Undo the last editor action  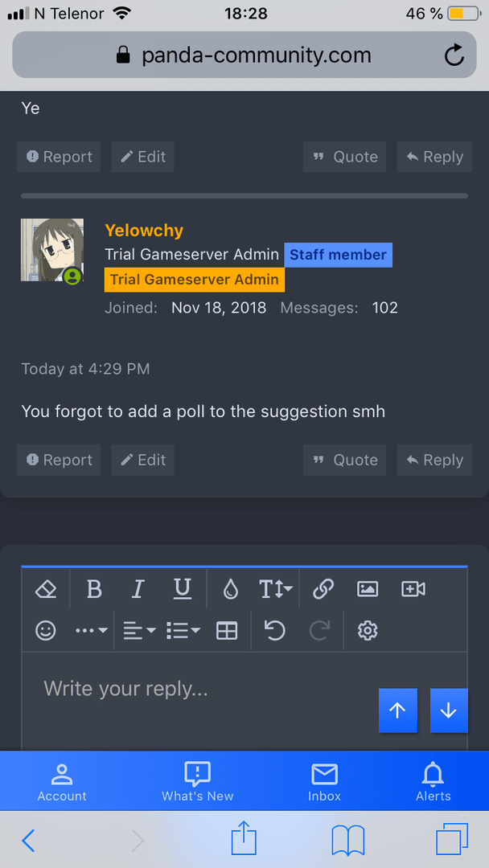point(274,630)
